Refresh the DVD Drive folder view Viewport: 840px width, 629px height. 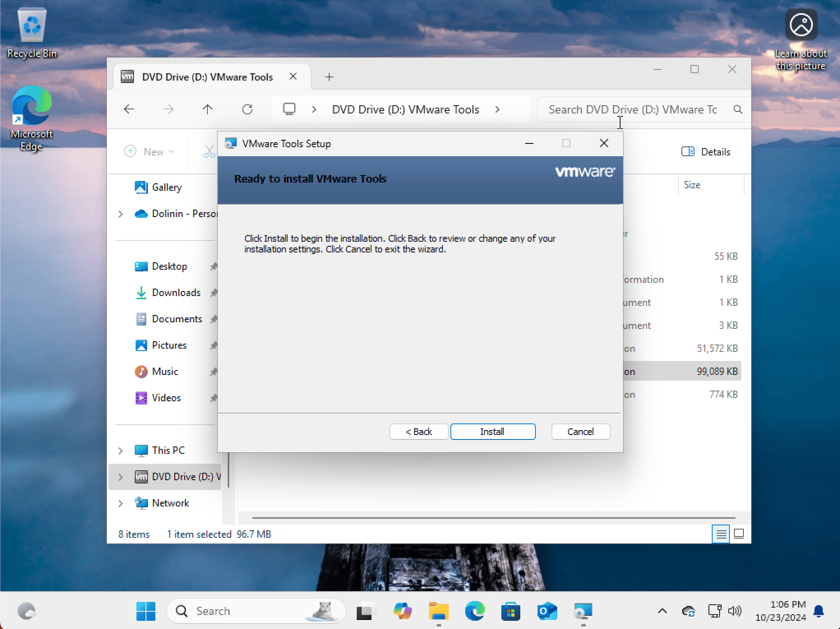pyautogui.click(x=247, y=109)
